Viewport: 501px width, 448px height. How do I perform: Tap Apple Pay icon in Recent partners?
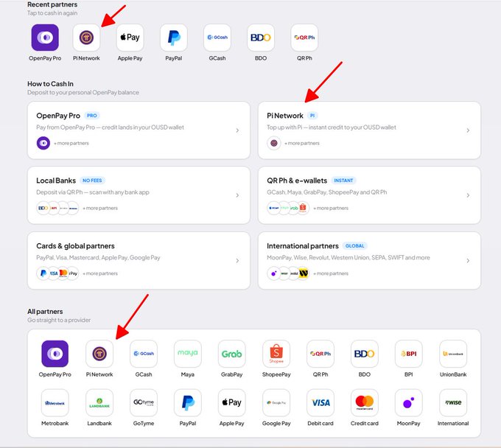pos(130,38)
